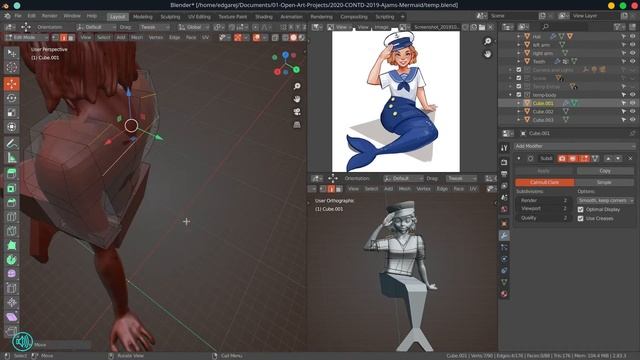640x360 pixels.
Task: Click the zoom gizmo in the perspective viewport
Action: pos(297,86)
